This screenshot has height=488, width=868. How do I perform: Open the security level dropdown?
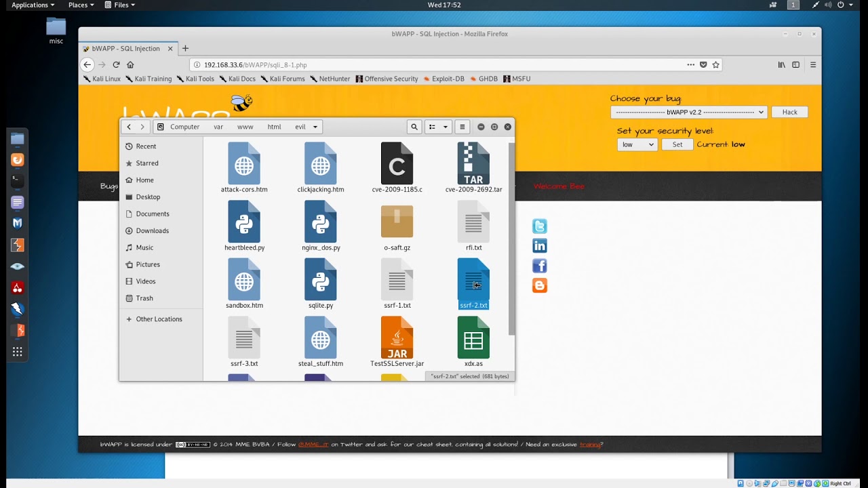[637, 144]
